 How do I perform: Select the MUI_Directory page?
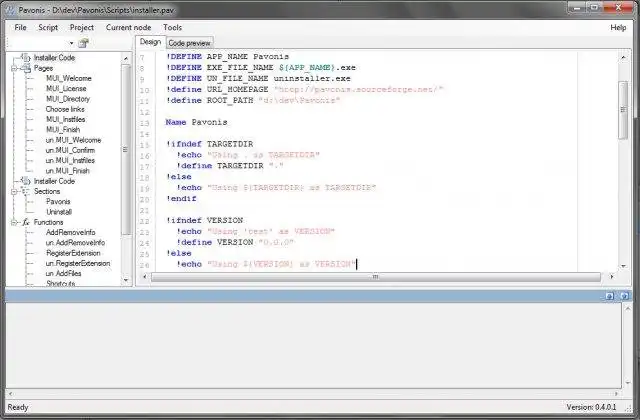click(68, 99)
